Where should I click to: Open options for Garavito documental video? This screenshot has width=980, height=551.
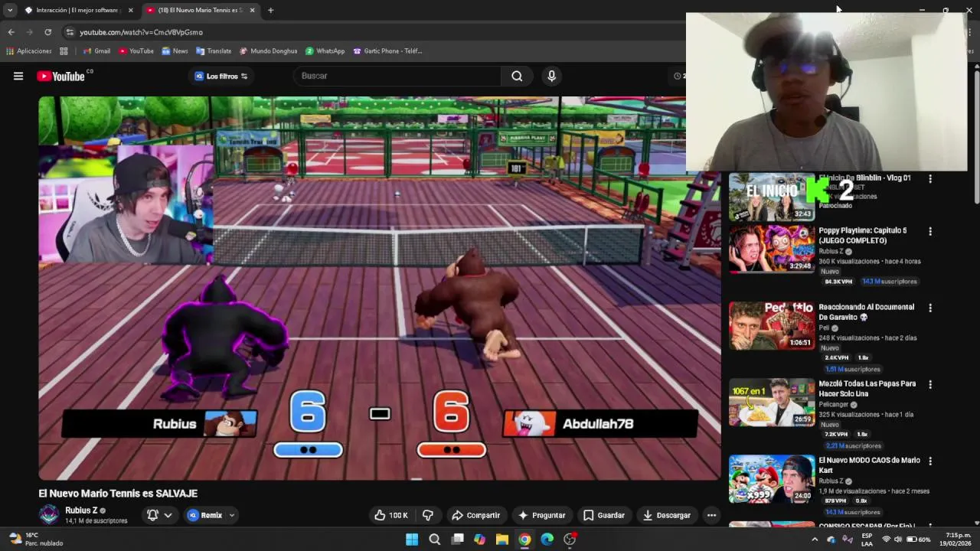930,308
